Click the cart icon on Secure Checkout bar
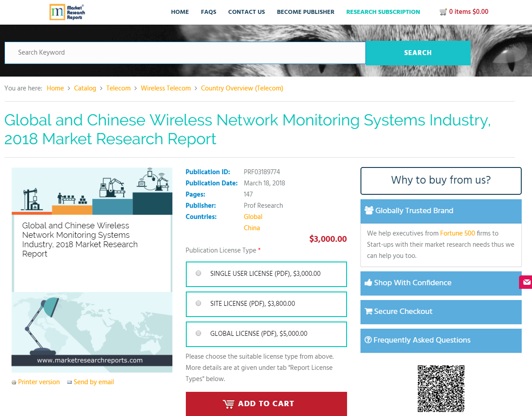This screenshot has height=416, width=532. point(368,311)
